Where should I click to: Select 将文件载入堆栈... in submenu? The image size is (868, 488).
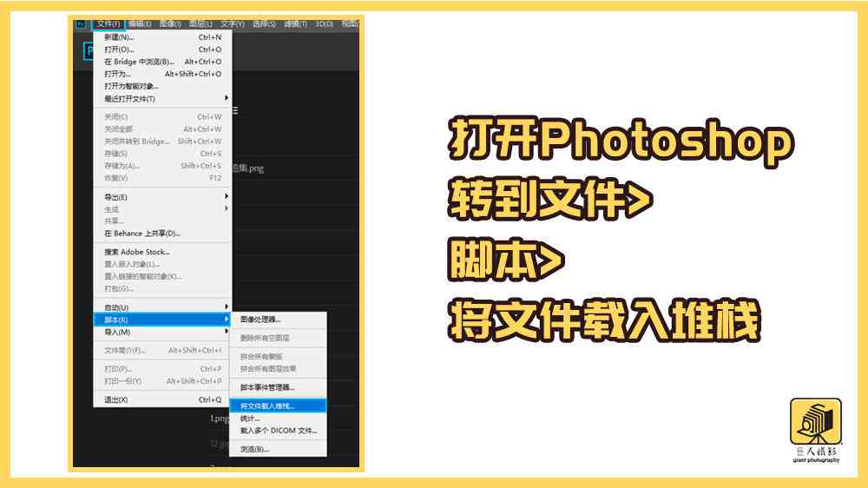tap(278, 406)
